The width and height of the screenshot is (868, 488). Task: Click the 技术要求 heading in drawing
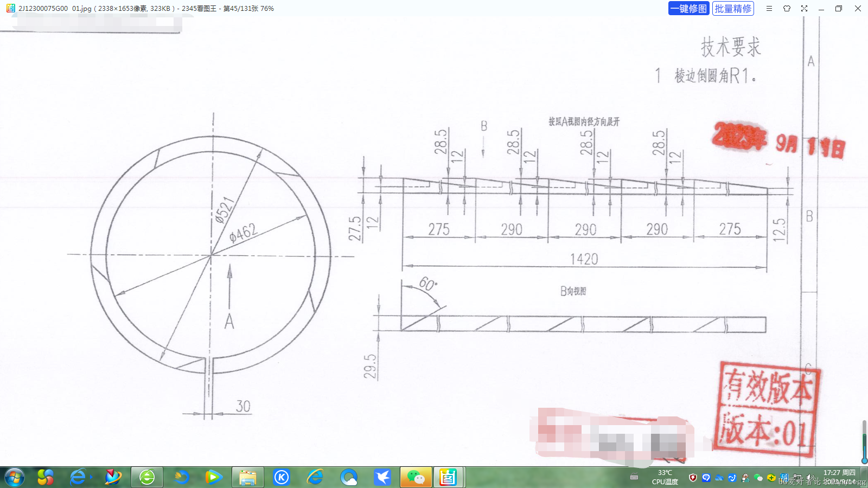pos(731,47)
